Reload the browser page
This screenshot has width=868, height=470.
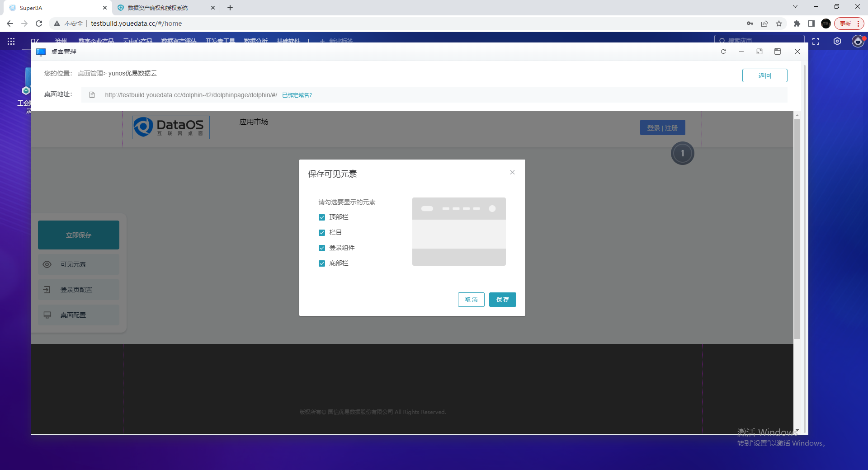tap(39, 23)
